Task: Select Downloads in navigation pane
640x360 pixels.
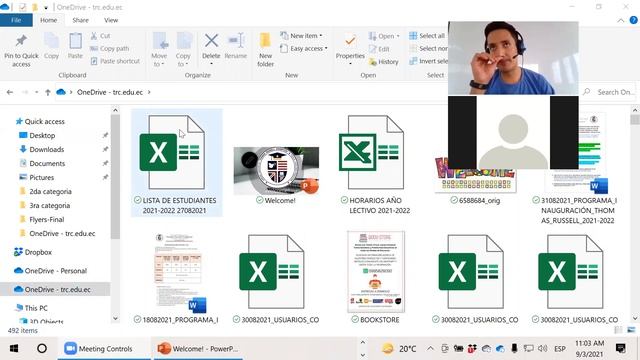Action: (x=47, y=149)
